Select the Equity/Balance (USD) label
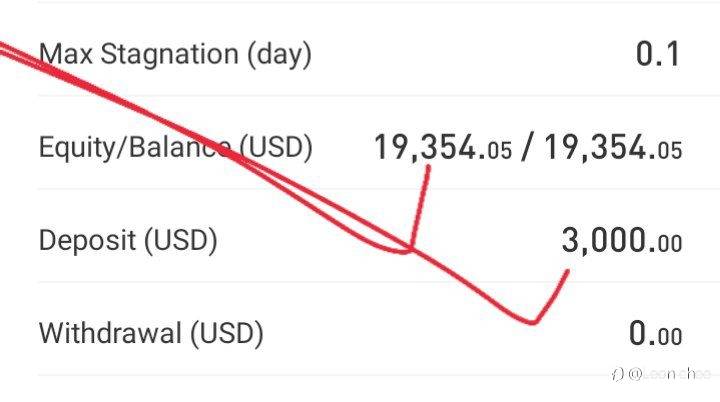720x402 pixels. pos(175,147)
